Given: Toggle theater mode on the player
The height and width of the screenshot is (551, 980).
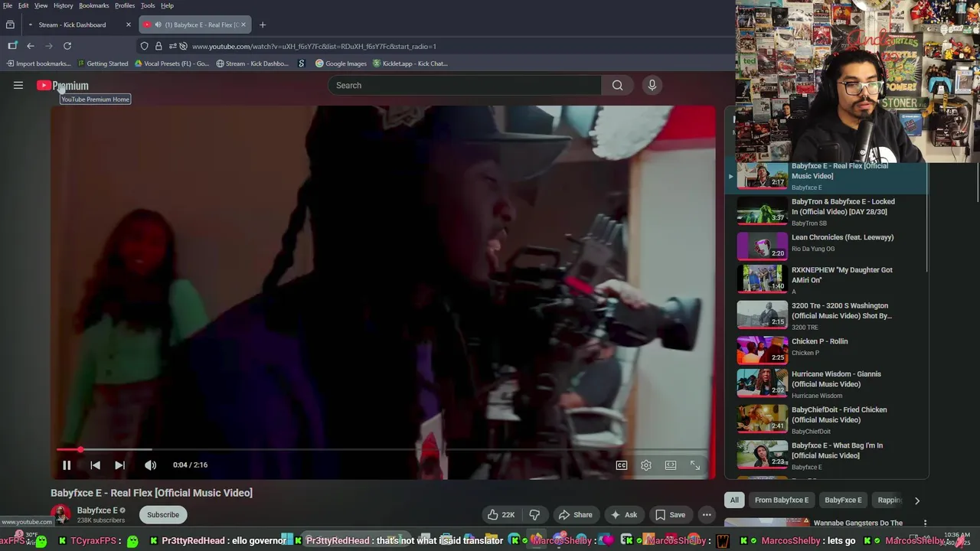Looking at the screenshot, I should click(671, 465).
